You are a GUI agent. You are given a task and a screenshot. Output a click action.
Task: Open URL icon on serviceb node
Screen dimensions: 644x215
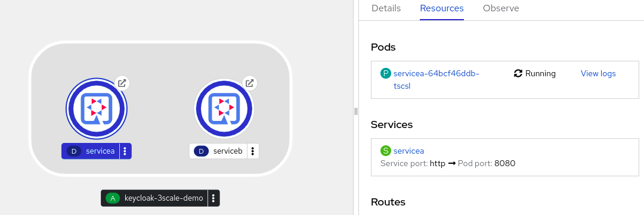[249, 83]
